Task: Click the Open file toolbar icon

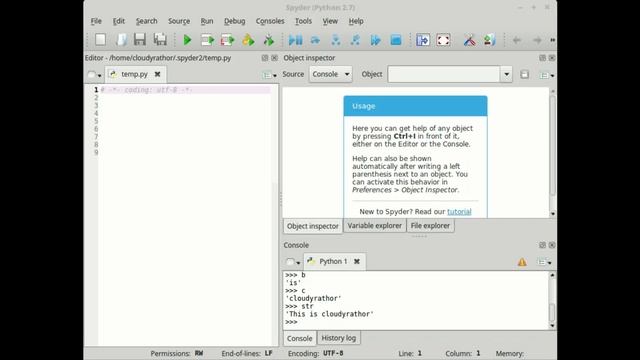Action: (x=121, y=40)
